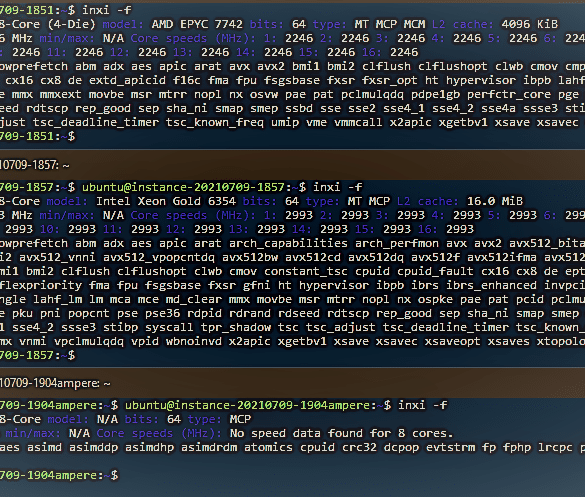This screenshot has width=585, height=497.
Task: Click empty prompt '709-1857:~$' in the Intel terminal
Action: pyautogui.click(x=37, y=356)
